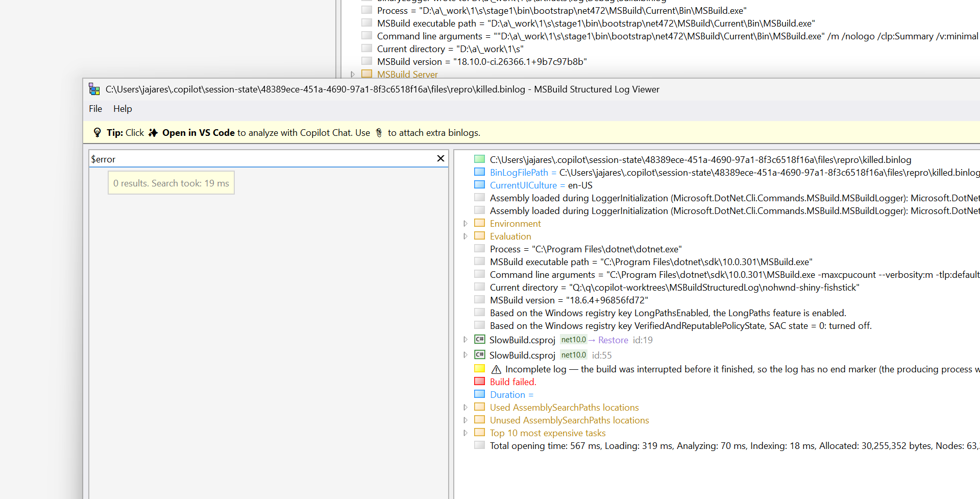Expand the Environment node
The height and width of the screenshot is (499, 980).
point(465,224)
